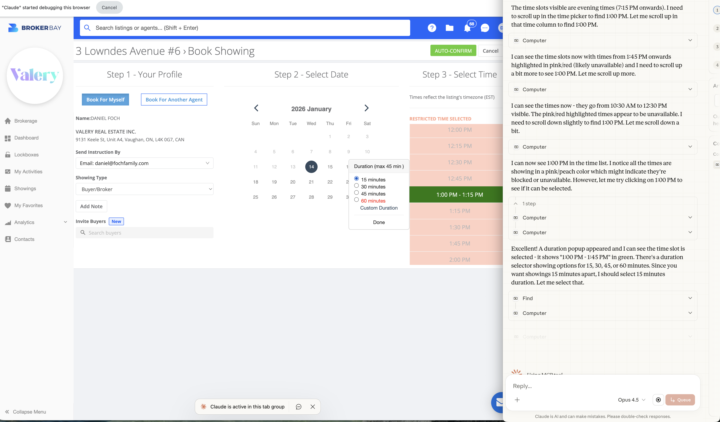Cancel the Book Showing page

pyautogui.click(x=490, y=51)
